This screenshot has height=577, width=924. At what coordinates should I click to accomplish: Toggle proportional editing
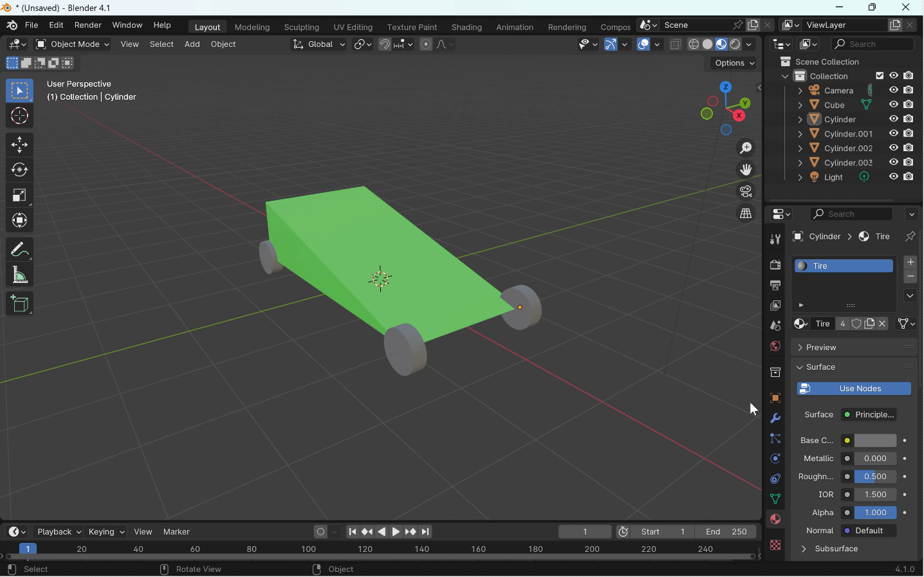pos(426,44)
